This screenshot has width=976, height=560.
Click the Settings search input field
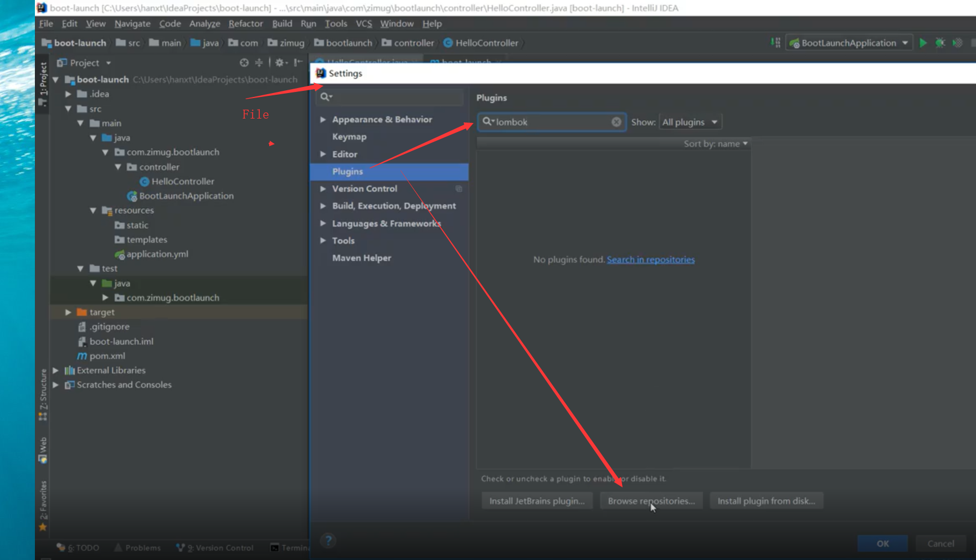(x=390, y=96)
